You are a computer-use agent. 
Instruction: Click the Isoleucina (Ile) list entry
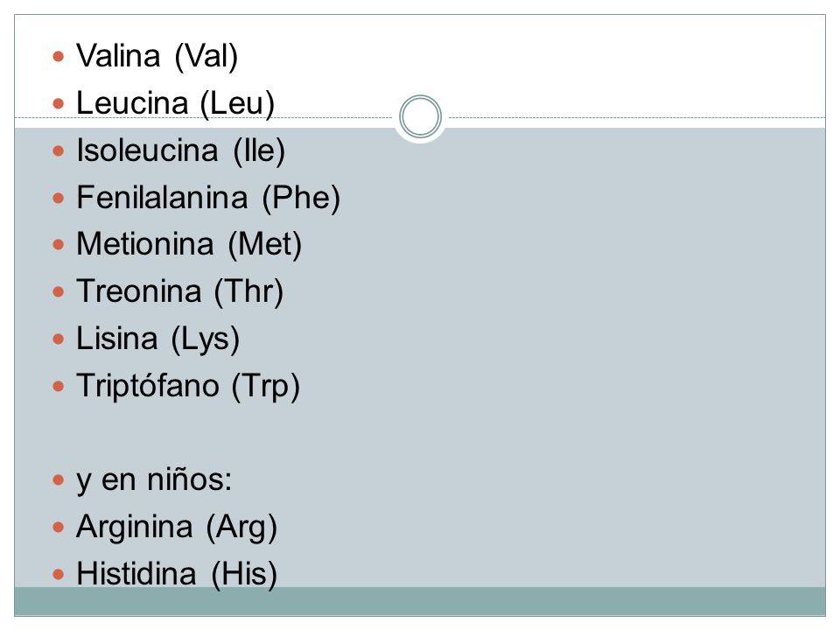180,150
